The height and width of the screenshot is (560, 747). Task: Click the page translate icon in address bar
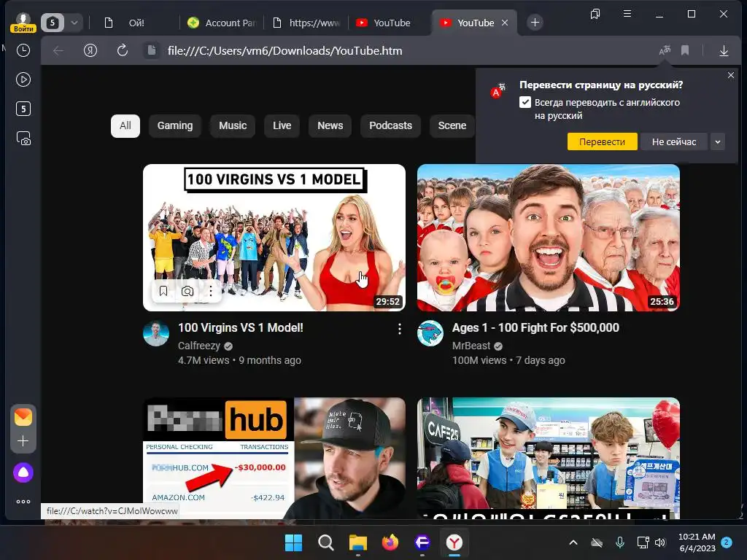click(665, 50)
